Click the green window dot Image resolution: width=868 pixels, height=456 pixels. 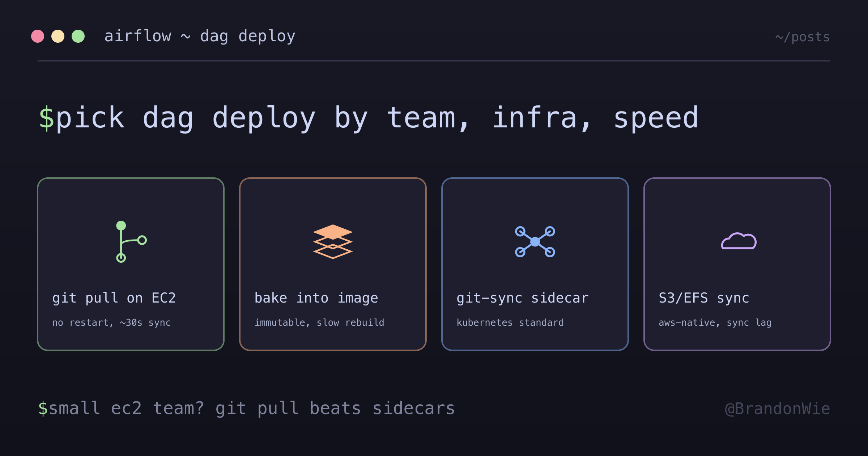click(x=78, y=36)
